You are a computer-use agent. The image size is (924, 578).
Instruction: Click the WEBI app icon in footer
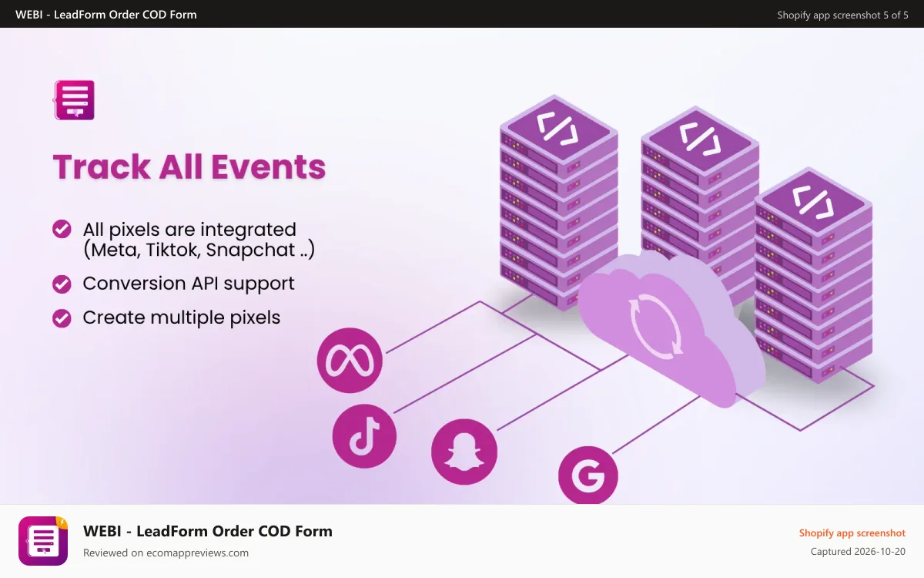coord(43,541)
